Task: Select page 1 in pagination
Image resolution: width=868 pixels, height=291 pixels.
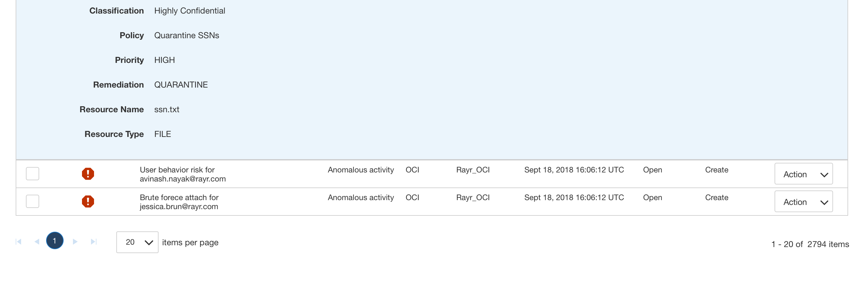Action: point(55,240)
